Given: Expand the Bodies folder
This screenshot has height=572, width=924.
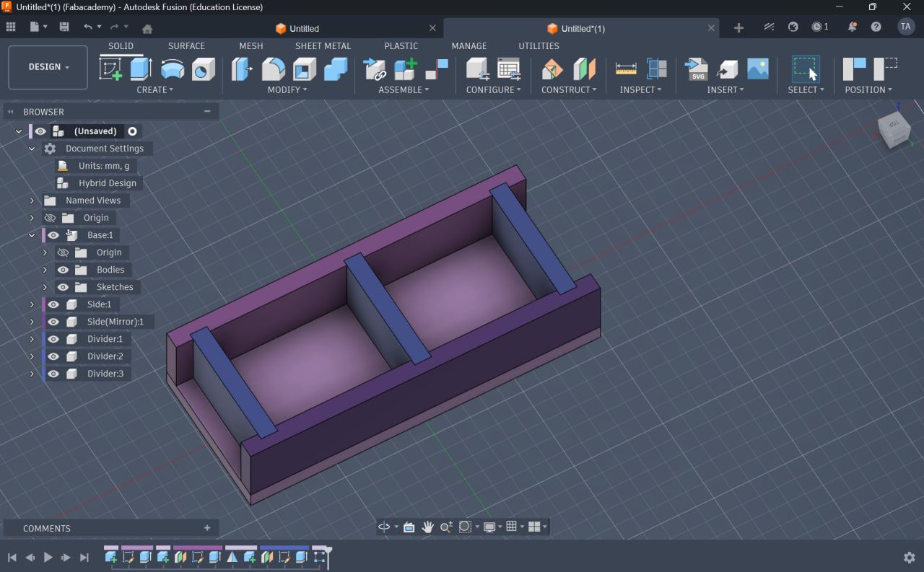Looking at the screenshot, I should [x=45, y=270].
